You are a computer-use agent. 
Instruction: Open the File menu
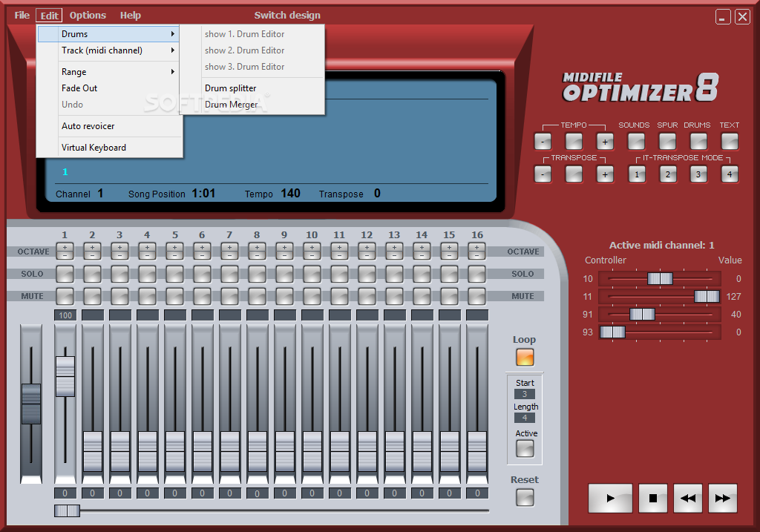click(x=22, y=15)
